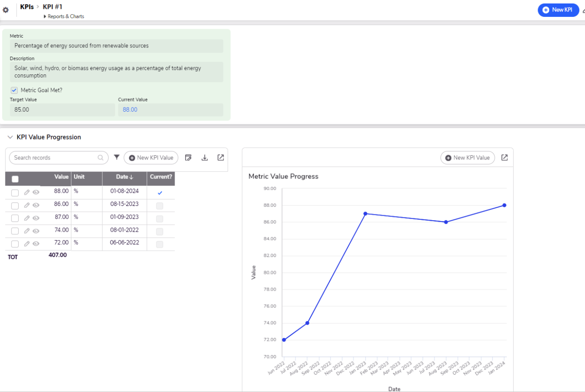The width and height of the screenshot is (585, 392).
Task: Edit the 88.00 value record
Action: click(x=27, y=193)
